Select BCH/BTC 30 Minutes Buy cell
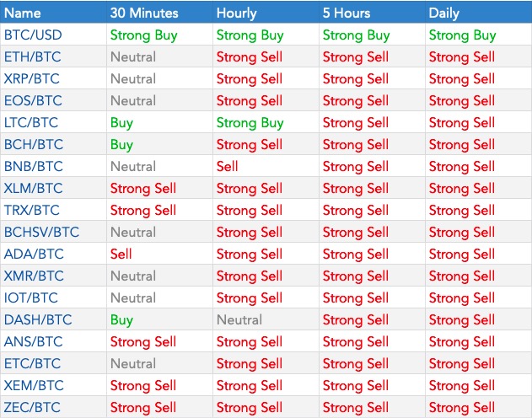 121,145
